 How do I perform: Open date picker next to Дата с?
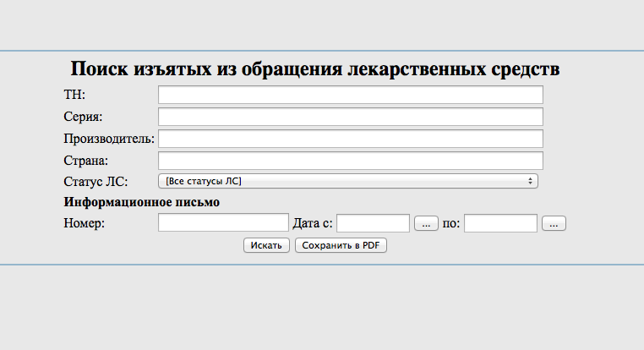(x=425, y=223)
